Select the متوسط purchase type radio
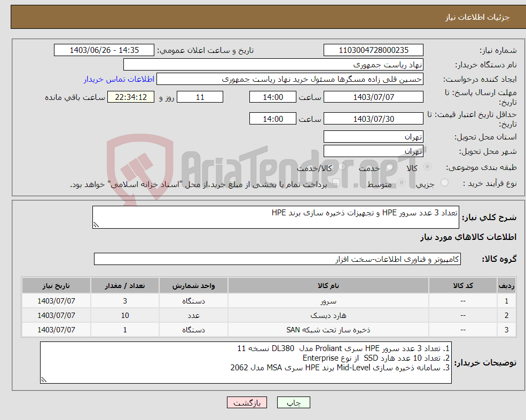Viewport: 526px width, 420px height. tap(402, 183)
